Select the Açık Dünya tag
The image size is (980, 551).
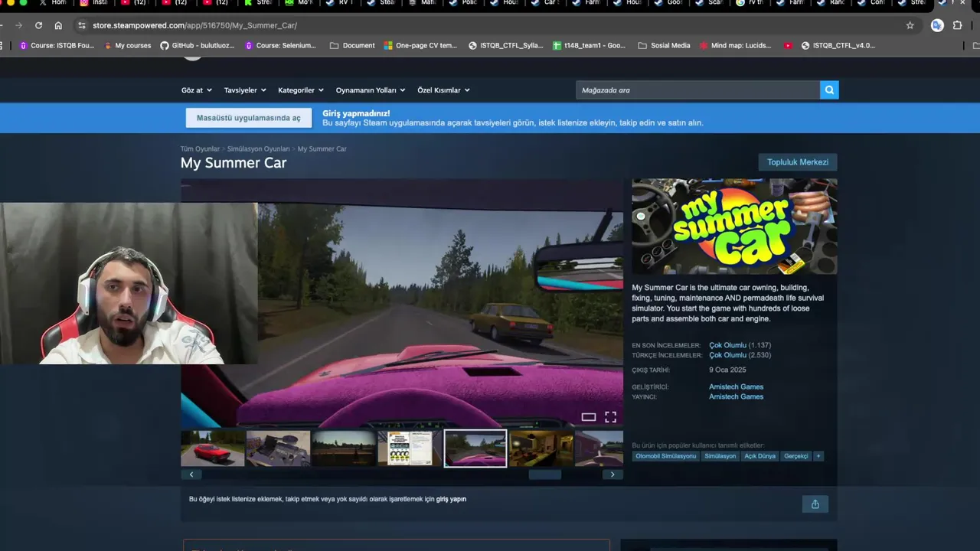pos(760,456)
